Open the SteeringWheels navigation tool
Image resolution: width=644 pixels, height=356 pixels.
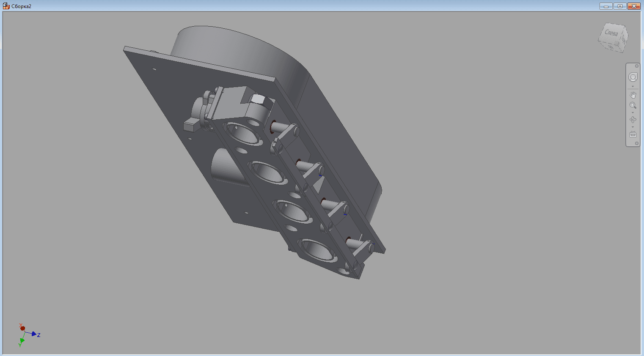point(633,77)
